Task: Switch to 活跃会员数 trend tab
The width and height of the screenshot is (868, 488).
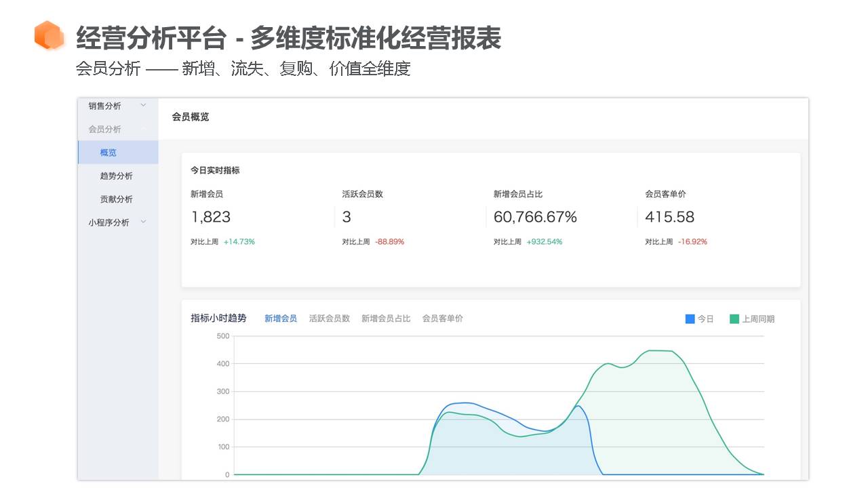Action: [x=330, y=319]
